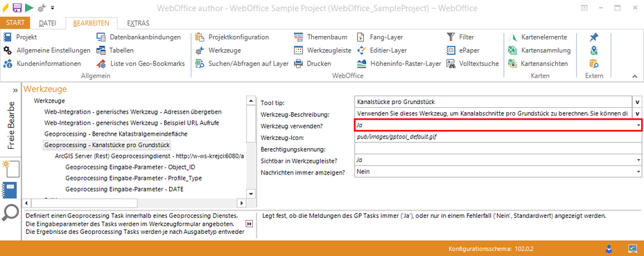
Task: Click tree horizontal scrollbar left arrow
Action: (27, 203)
